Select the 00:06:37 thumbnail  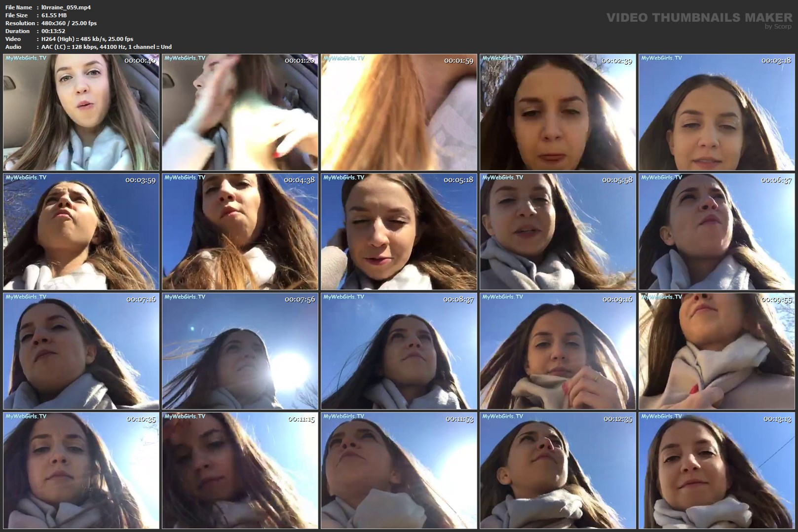(x=717, y=232)
